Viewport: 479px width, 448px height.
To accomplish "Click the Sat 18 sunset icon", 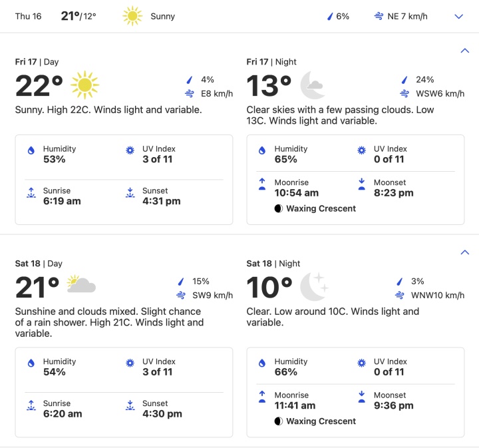I will click(130, 405).
